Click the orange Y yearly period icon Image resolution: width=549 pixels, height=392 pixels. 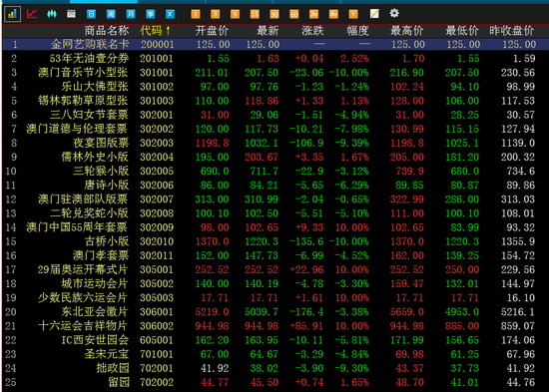(x=353, y=14)
